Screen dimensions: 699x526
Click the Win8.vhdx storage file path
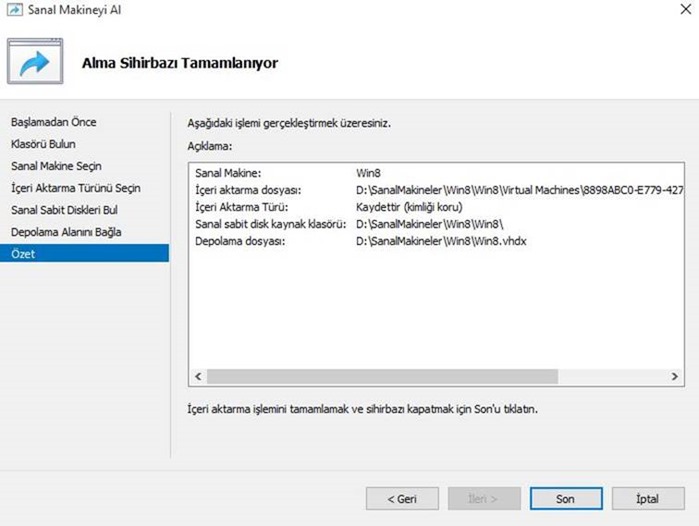pyautogui.click(x=441, y=241)
